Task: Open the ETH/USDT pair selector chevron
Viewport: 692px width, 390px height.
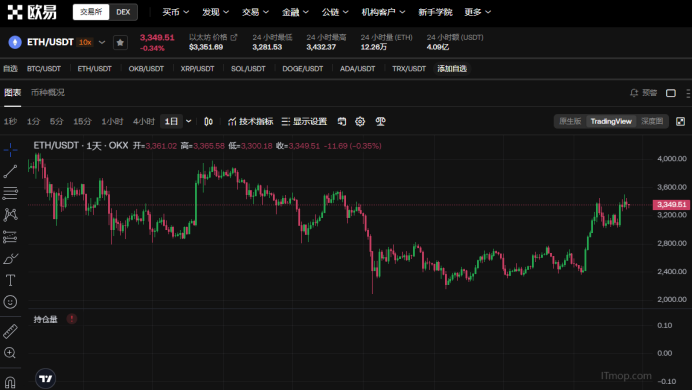Action: coord(102,42)
